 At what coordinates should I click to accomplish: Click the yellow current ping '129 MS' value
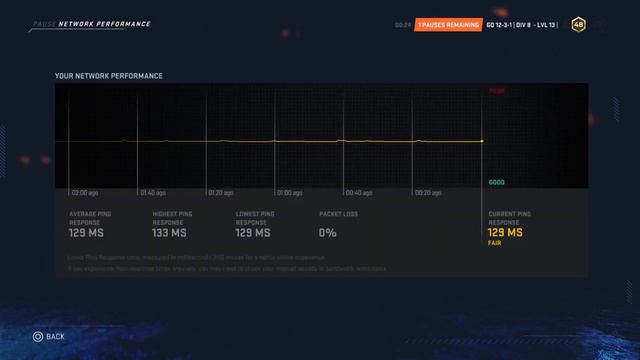tap(505, 233)
